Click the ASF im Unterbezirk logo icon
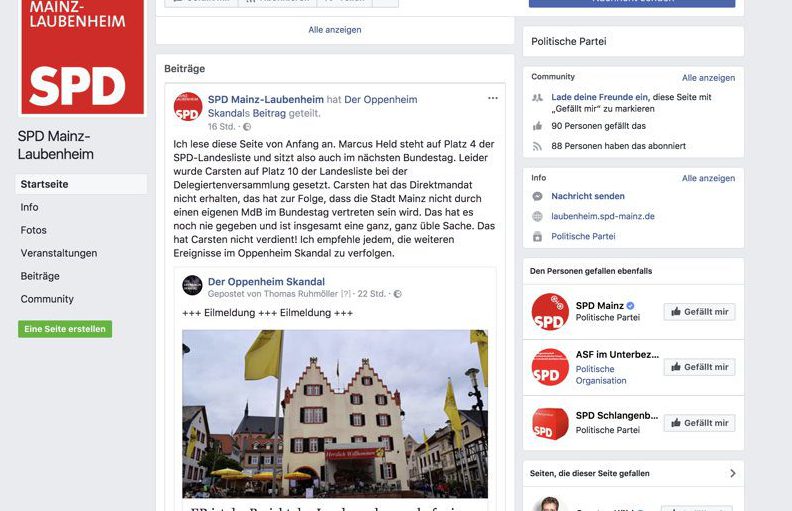Screen dimensions: 792x511 tap(550, 367)
